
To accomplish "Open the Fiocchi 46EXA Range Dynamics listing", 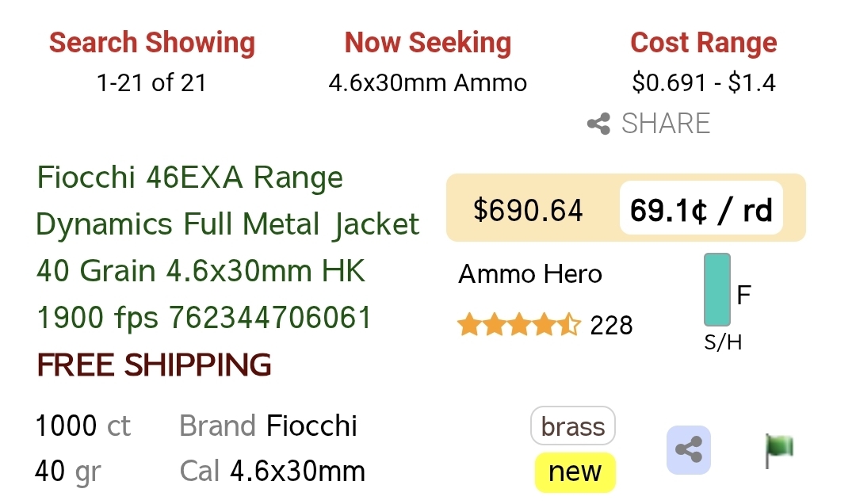I will point(228,247).
